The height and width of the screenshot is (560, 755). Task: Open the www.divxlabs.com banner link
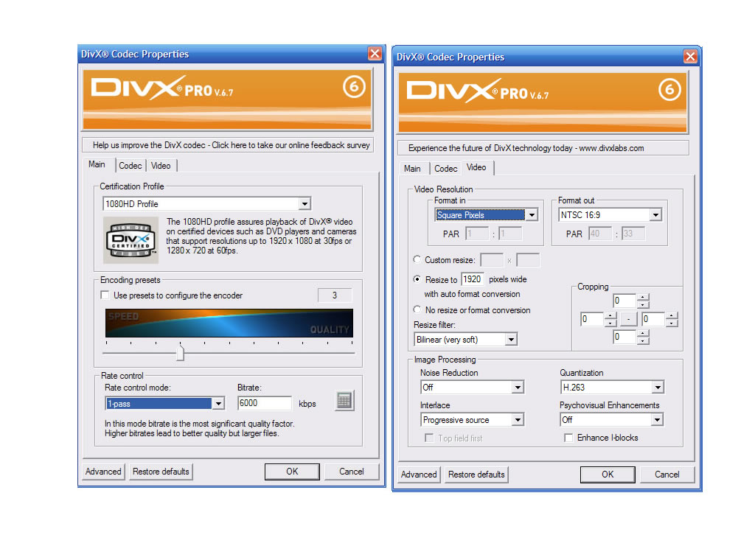543,148
